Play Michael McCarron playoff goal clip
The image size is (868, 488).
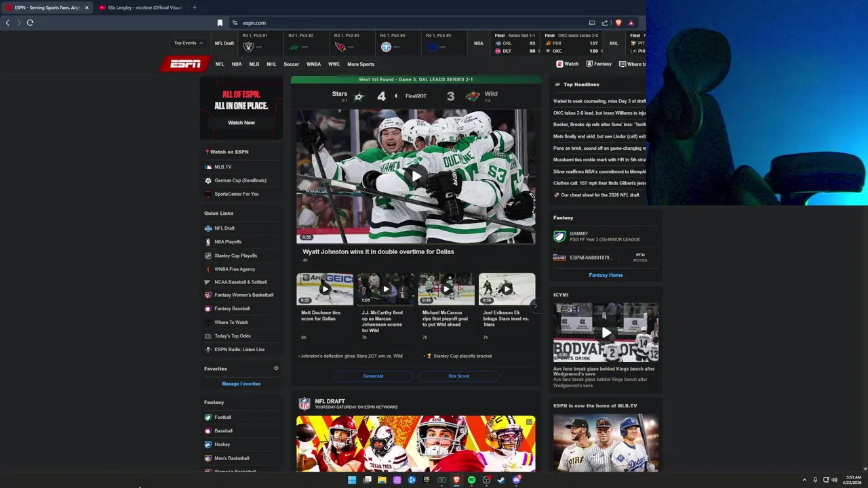[x=446, y=289]
